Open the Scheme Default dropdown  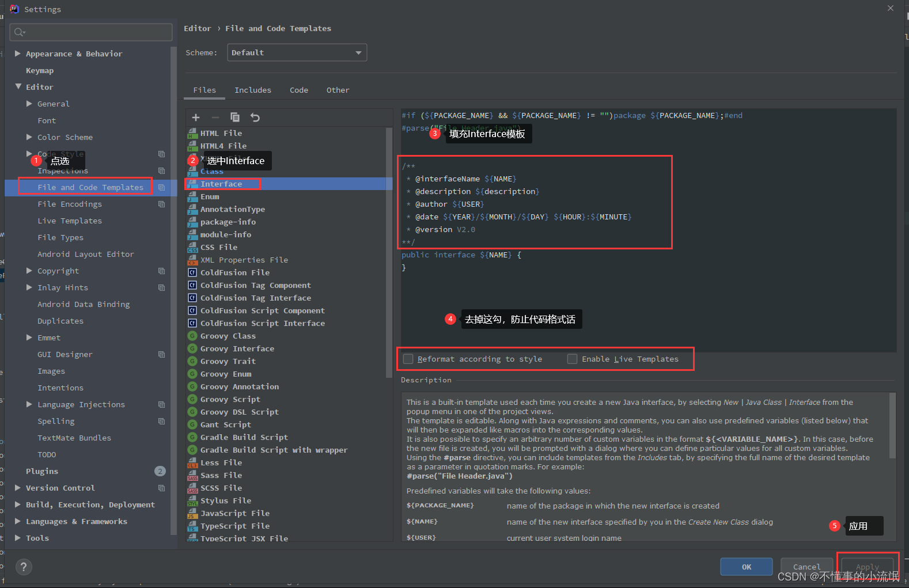(x=297, y=53)
